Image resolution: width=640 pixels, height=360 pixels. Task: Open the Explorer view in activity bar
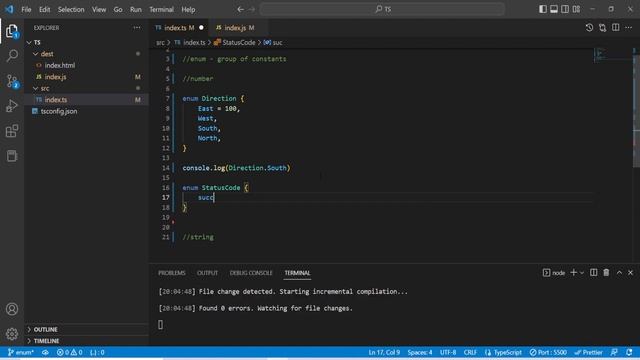pos(12,31)
